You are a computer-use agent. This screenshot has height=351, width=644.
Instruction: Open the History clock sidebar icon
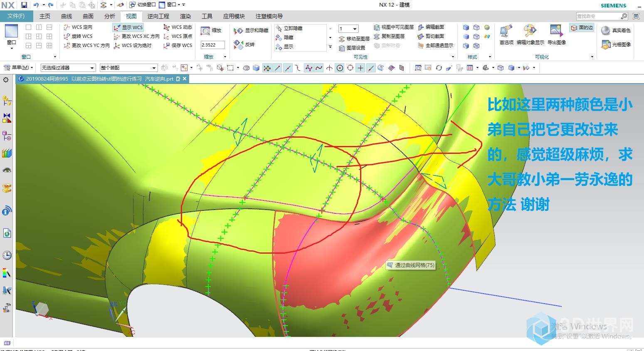click(7, 255)
